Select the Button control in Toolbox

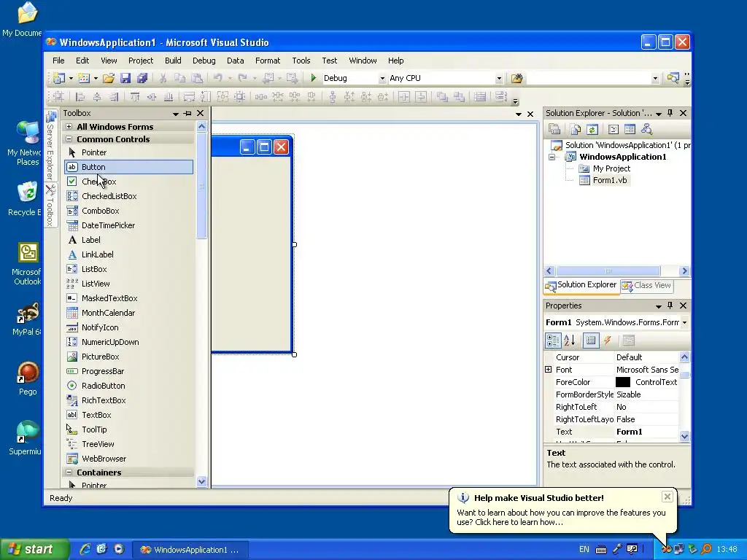coord(128,167)
